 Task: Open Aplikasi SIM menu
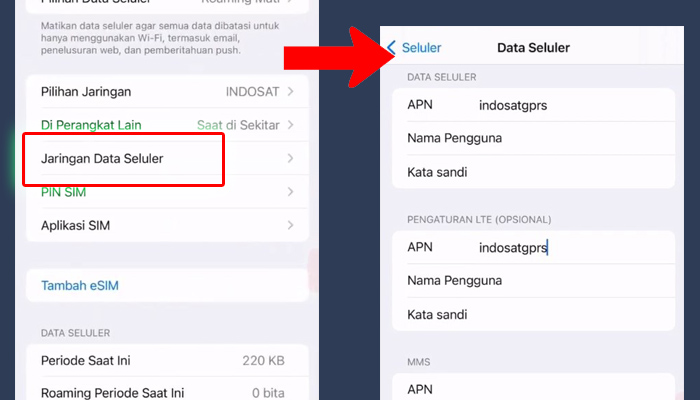[x=167, y=225]
